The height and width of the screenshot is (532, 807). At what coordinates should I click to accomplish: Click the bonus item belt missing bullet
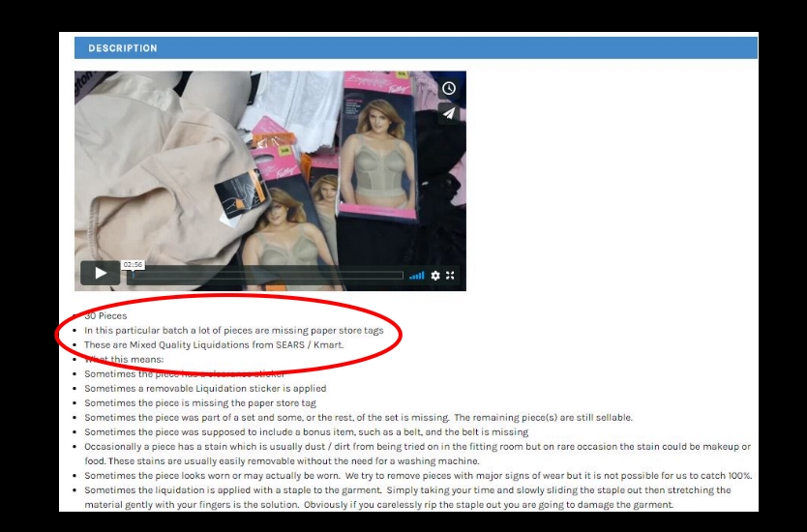[x=306, y=431]
